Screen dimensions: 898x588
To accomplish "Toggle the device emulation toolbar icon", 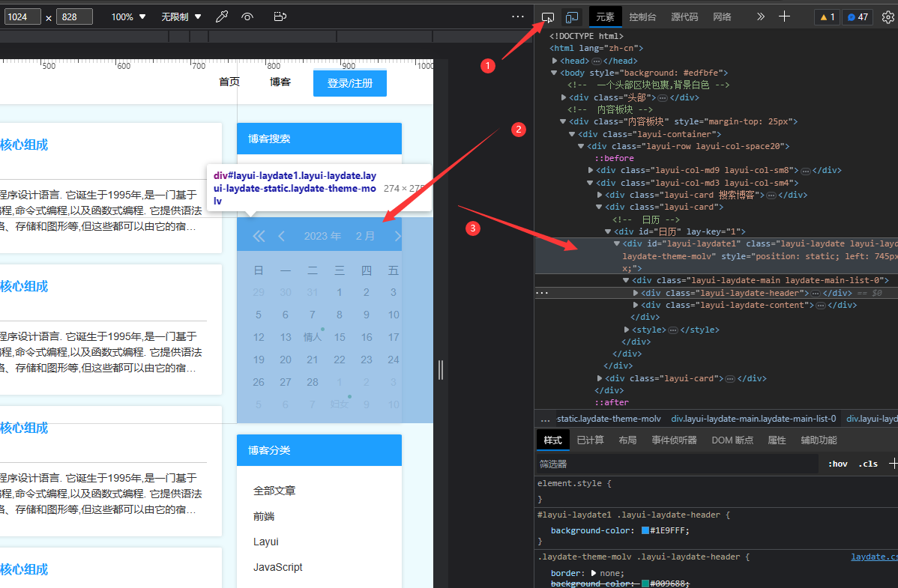I will click(x=572, y=17).
